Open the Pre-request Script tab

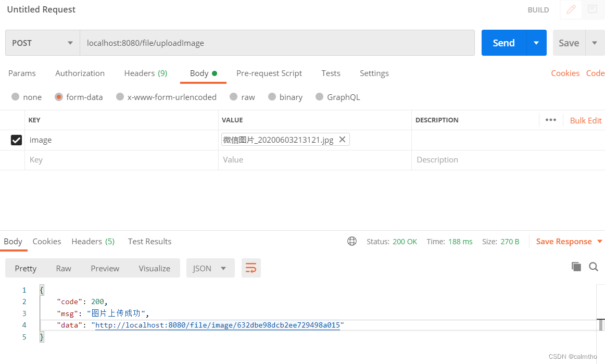click(x=269, y=73)
